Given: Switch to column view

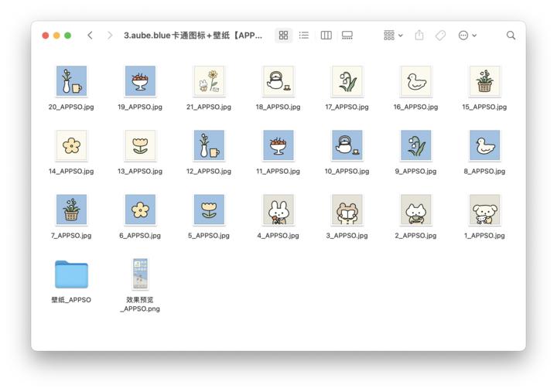Looking at the screenshot, I should 326,36.
